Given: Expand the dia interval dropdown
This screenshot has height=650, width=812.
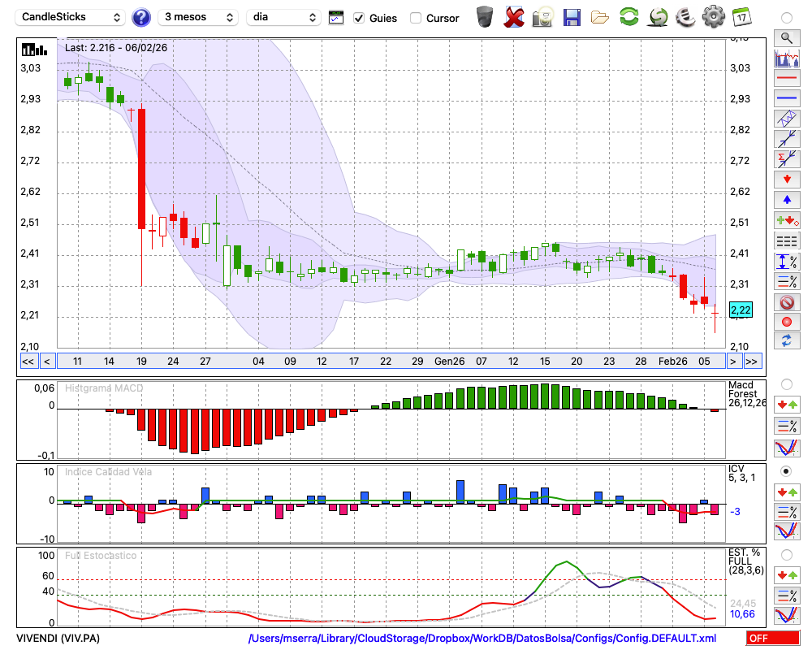Looking at the screenshot, I should click(283, 17).
